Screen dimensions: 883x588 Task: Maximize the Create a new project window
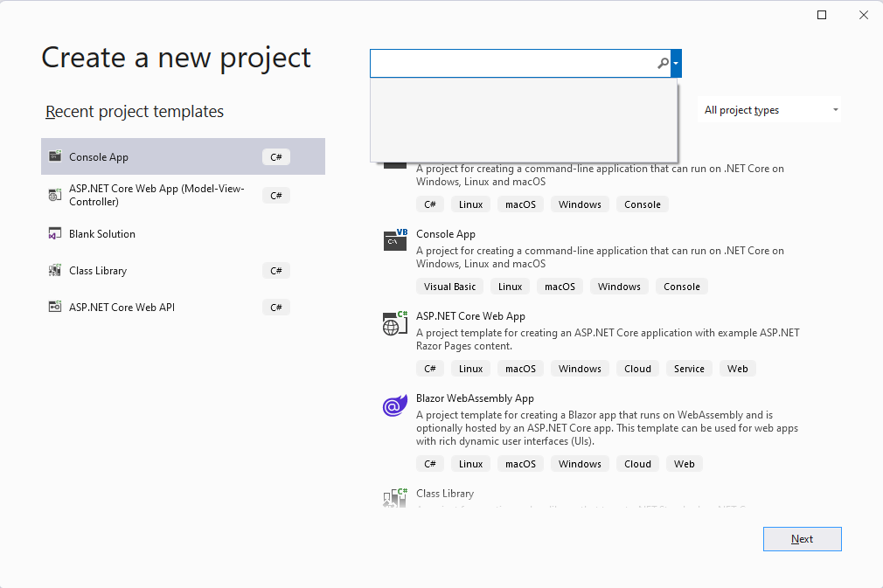pyautogui.click(x=822, y=15)
